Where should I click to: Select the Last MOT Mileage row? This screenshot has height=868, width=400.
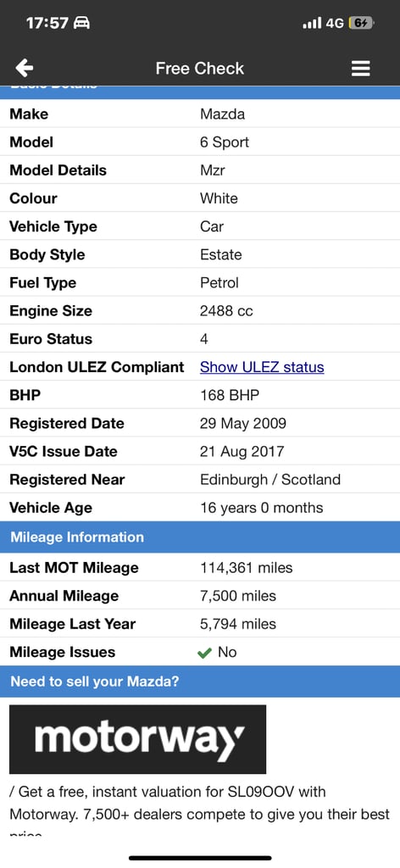(200, 567)
